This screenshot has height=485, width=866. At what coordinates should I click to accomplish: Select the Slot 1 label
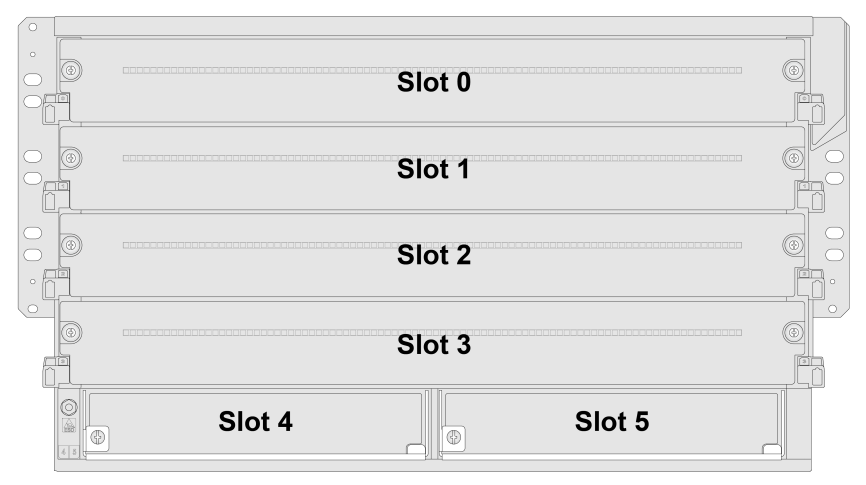coord(433,169)
